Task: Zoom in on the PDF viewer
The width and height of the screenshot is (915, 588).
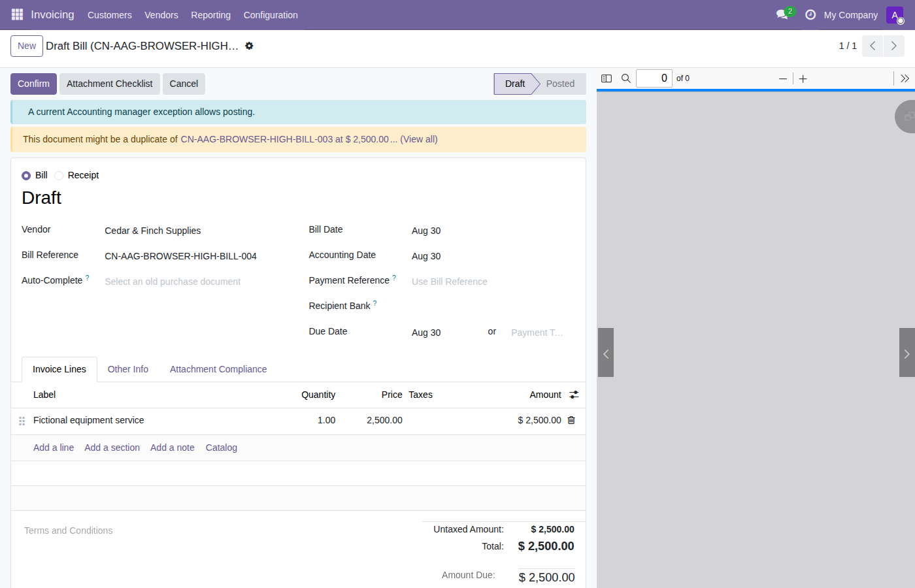Action: pyautogui.click(x=803, y=78)
